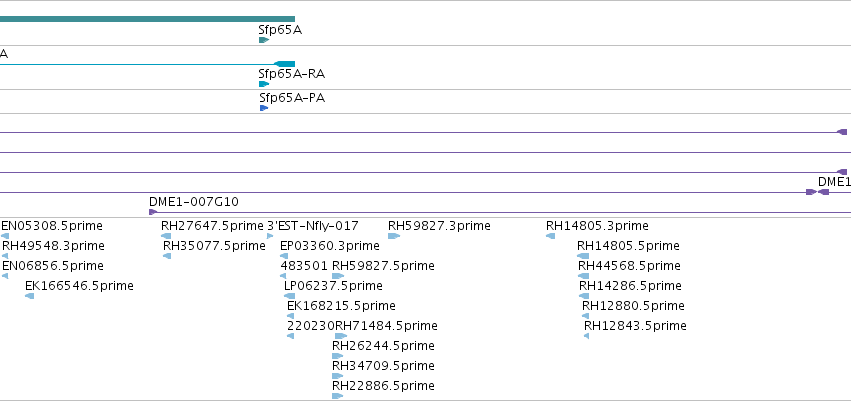Click the Sfp65A gene arrow glyph

pyautogui.click(x=264, y=40)
